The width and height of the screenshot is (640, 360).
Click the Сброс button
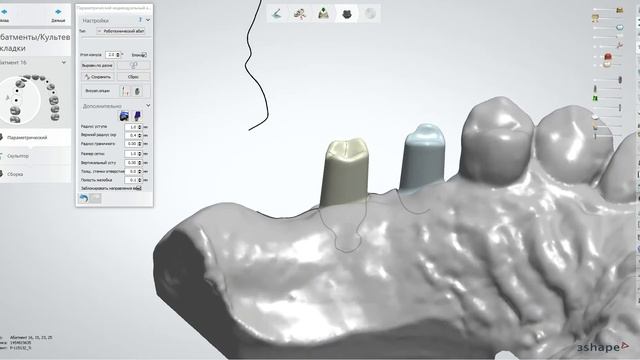point(133,77)
